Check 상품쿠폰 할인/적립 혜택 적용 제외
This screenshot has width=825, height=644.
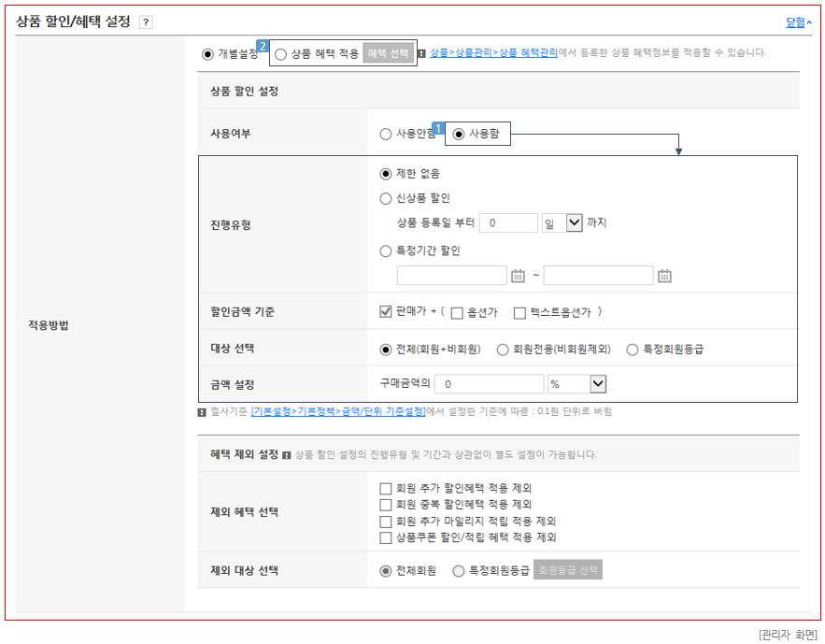(386, 537)
